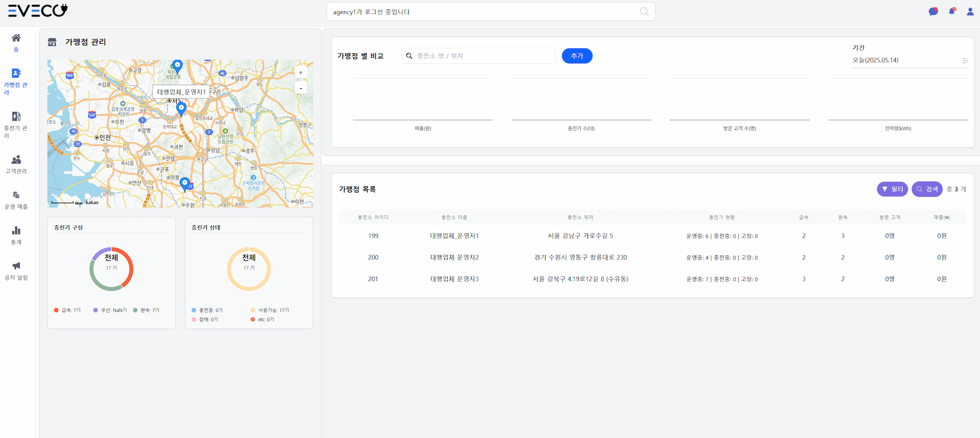Viewport: 980px width, 438px height.
Task: Open 운영 매출 in the sidebar
Action: click(x=16, y=200)
